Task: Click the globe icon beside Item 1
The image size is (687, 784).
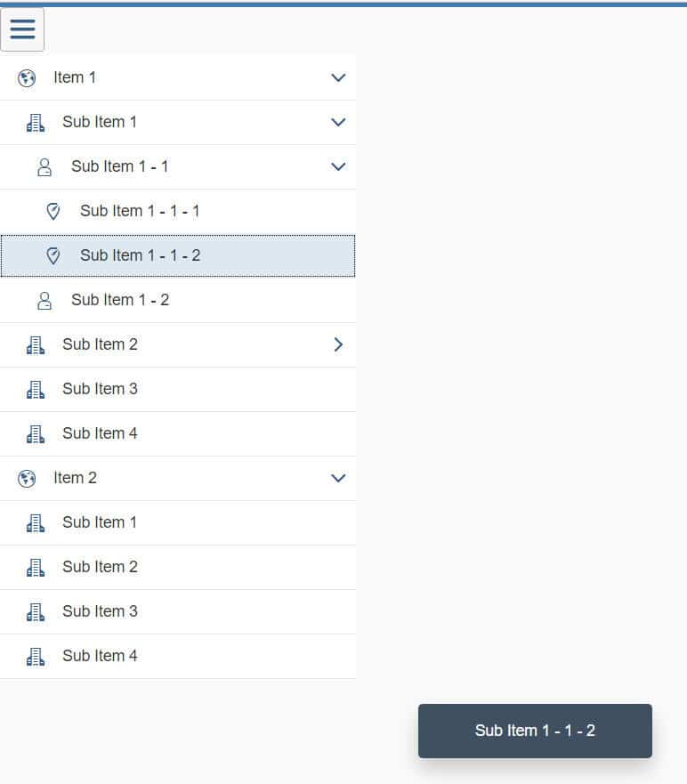Action: coord(27,78)
